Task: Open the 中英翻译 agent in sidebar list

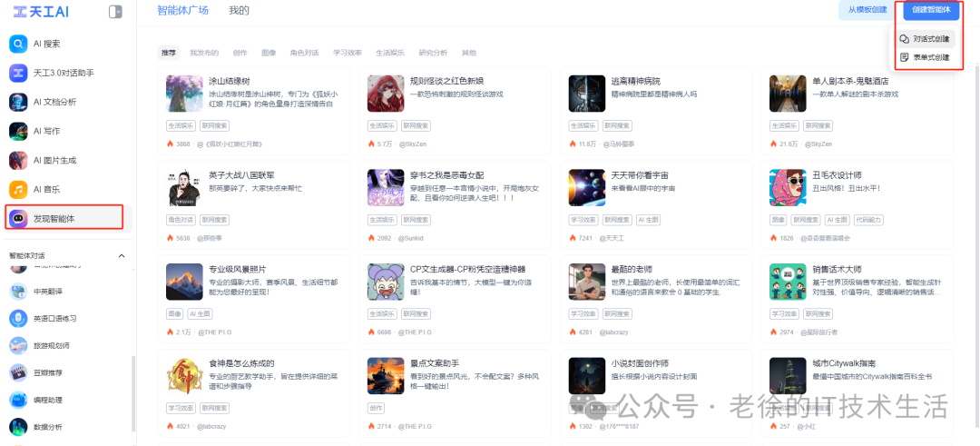Action: (x=47, y=291)
